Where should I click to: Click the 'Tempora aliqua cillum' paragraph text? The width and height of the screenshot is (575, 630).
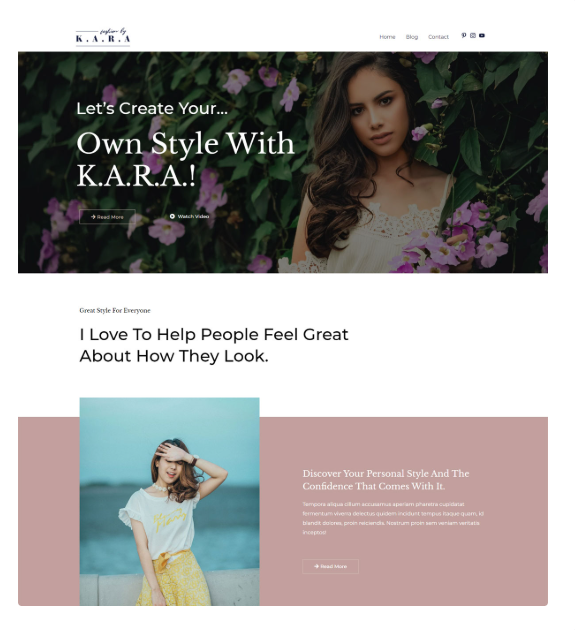[393, 518]
